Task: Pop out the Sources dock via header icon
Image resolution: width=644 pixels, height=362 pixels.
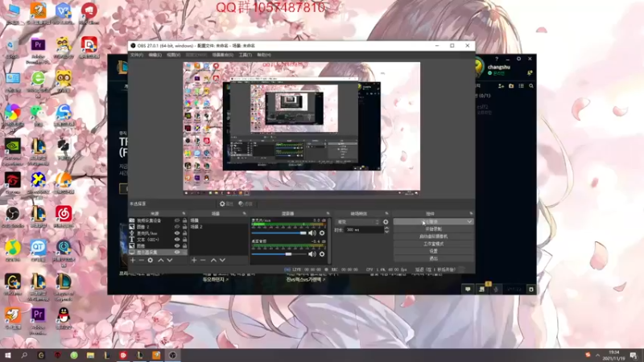Action: click(x=184, y=214)
